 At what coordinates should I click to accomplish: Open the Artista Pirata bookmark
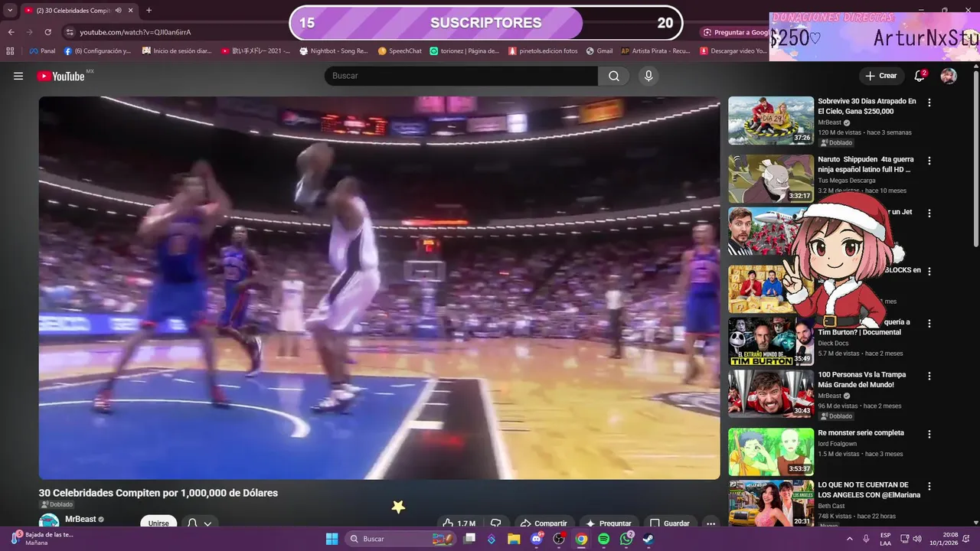coord(655,51)
